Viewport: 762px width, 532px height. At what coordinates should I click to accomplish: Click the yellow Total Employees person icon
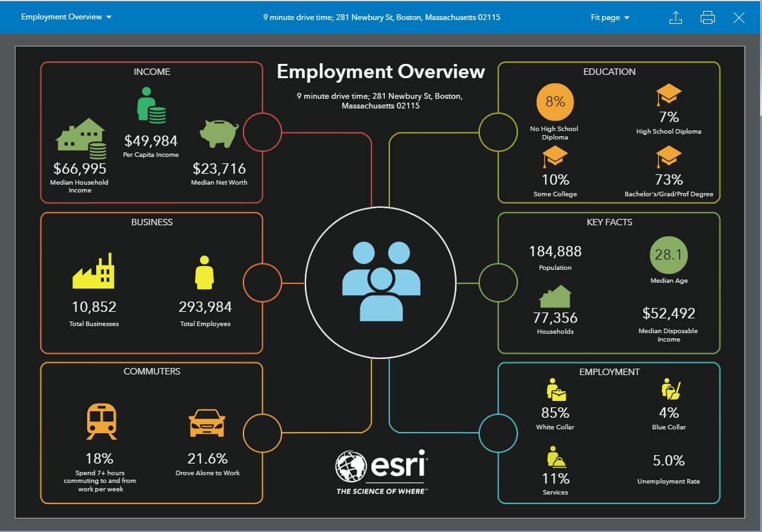(x=205, y=275)
